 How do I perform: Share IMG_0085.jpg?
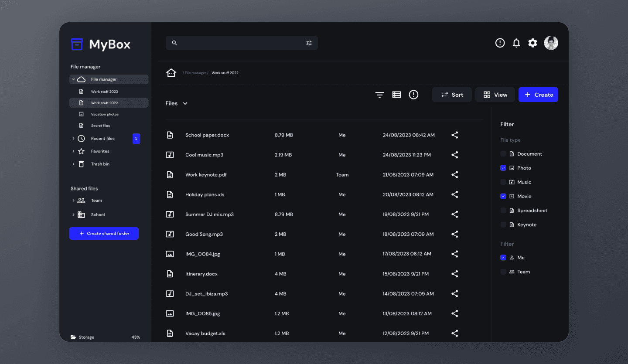[454, 313]
